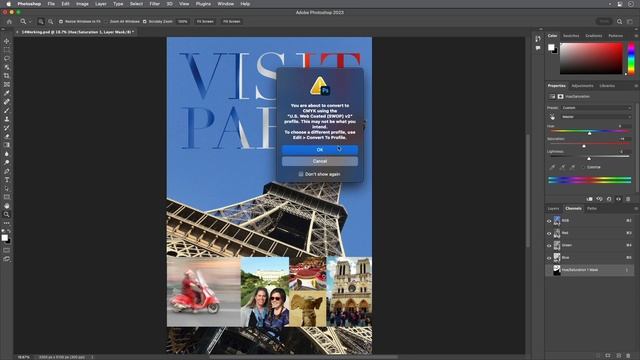Select the Clone Stamp tool
640x360 pixels.
pyautogui.click(x=7, y=119)
